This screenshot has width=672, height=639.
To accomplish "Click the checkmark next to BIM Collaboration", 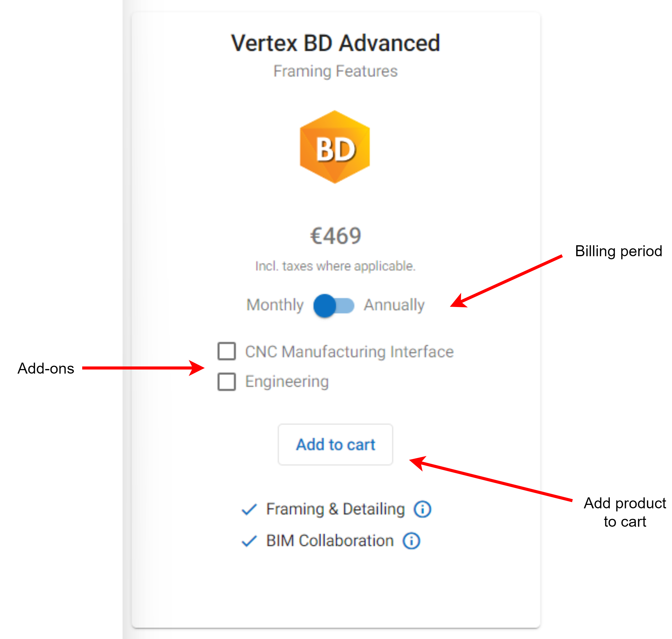I will [x=249, y=541].
